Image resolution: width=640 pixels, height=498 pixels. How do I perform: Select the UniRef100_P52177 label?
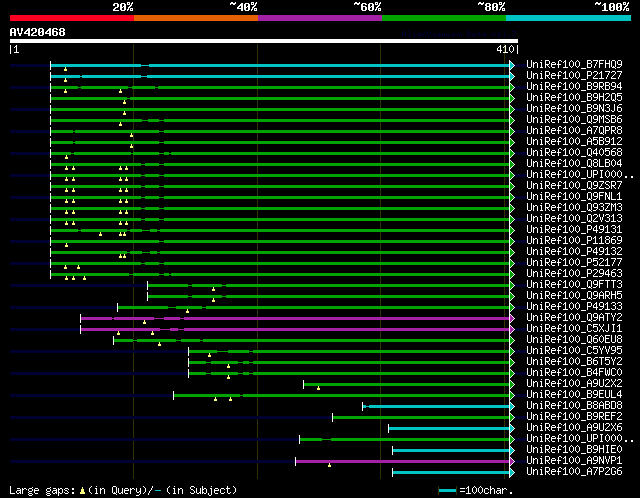point(574,263)
